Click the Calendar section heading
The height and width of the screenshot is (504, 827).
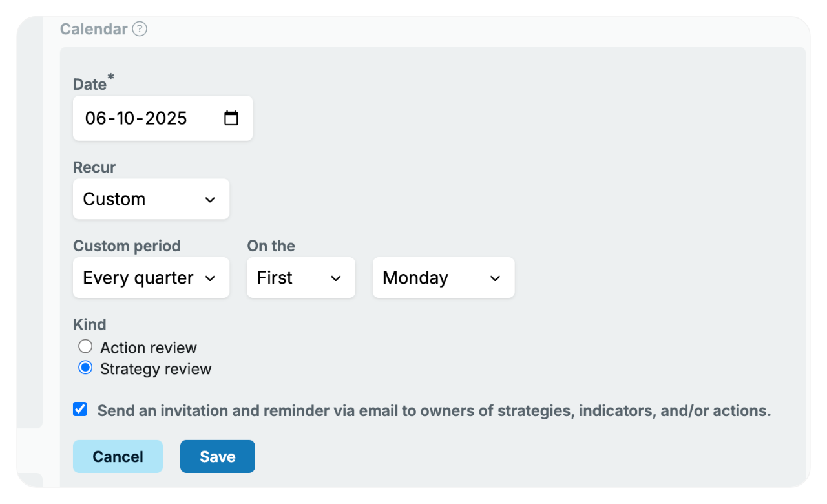[94, 29]
